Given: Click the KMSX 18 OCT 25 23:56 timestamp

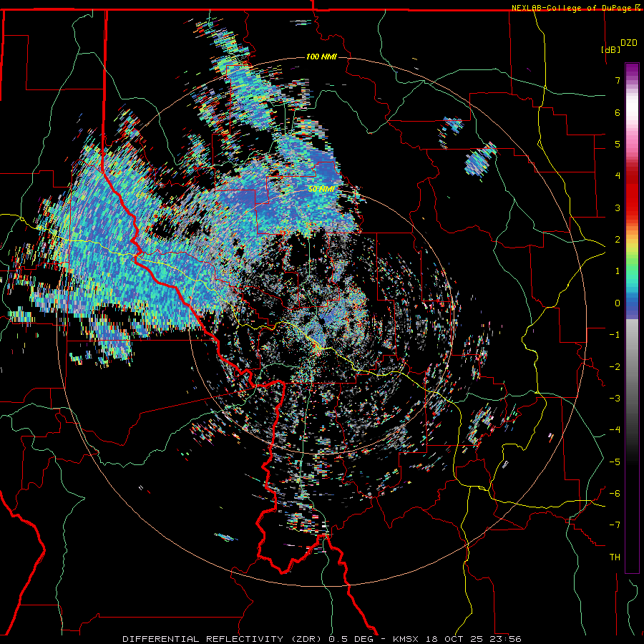Looking at the screenshot, I should 457,639.
